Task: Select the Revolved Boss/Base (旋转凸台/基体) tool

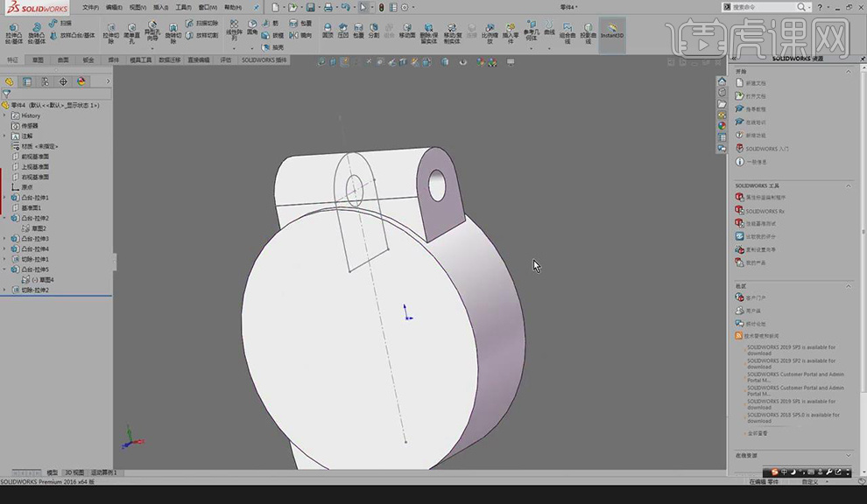Action: pyautogui.click(x=38, y=32)
